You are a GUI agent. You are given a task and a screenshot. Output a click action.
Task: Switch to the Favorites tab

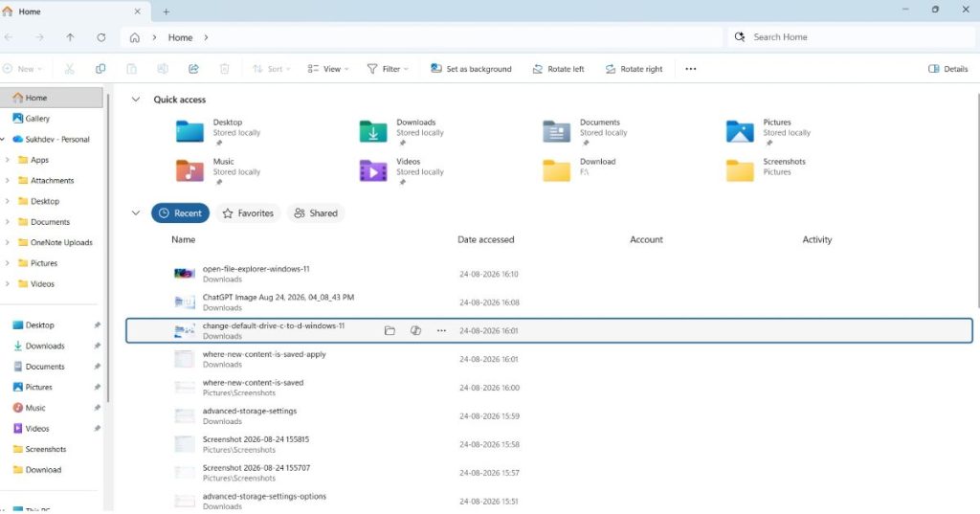[x=248, y=213]
